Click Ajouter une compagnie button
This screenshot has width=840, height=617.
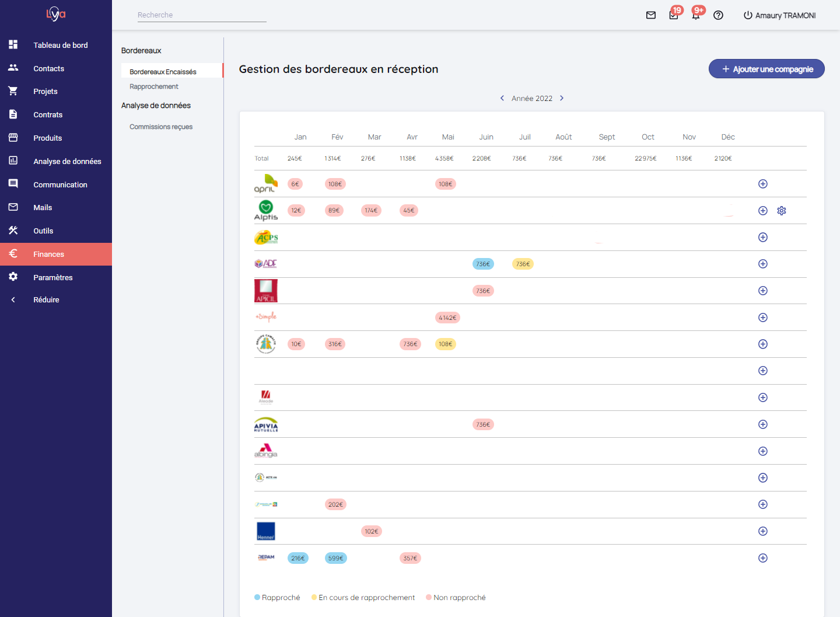pyautogui.click(x=766, y=69)
